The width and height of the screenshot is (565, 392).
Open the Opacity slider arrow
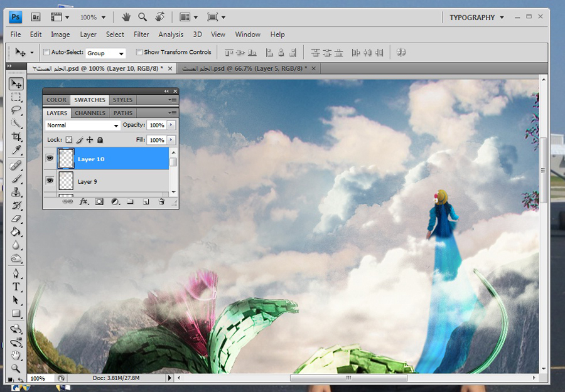click(171, 125)
